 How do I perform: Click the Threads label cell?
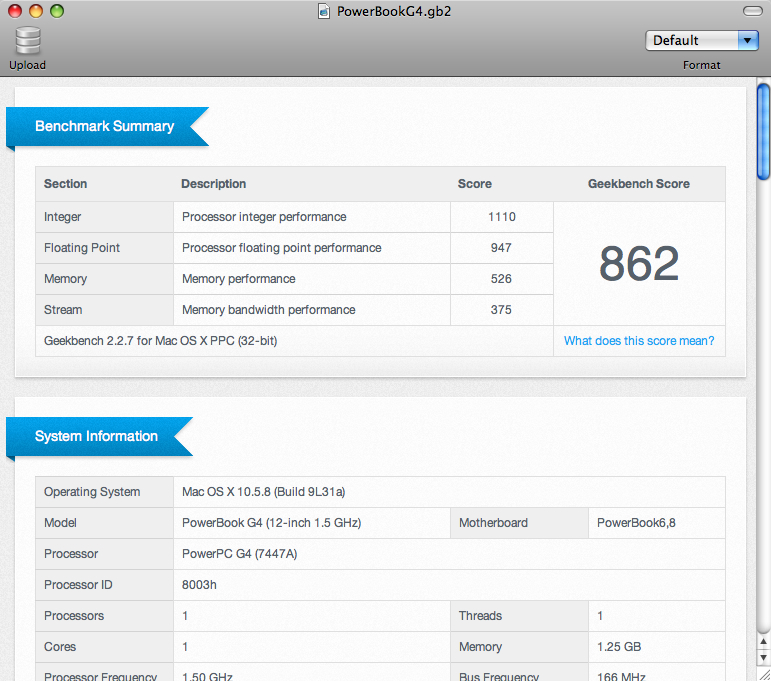[519, 616]
